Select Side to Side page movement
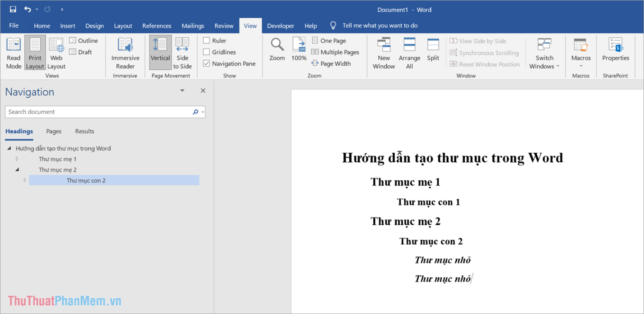The width and height of the screenshot is (644, 314). (x=182, y=53)
